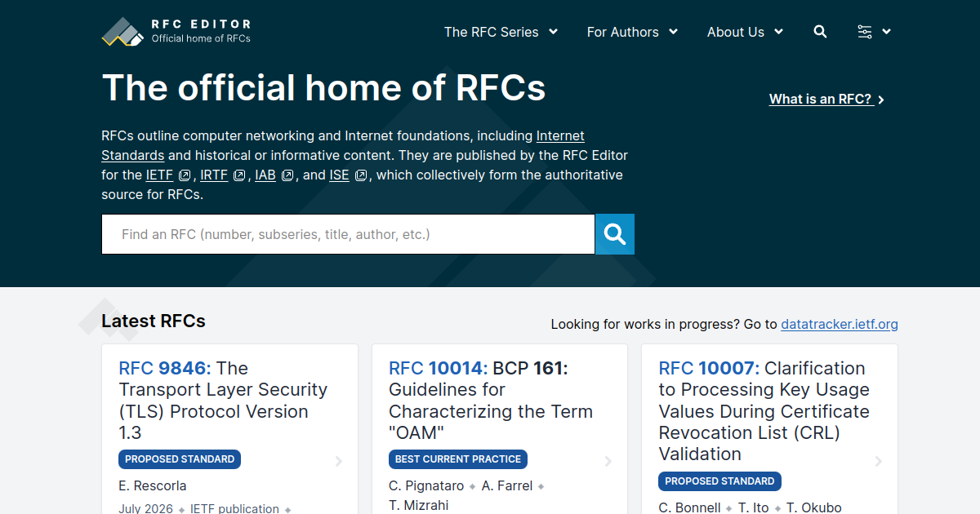Click external link icon next to IAB
Viewport: 980px width, 514px height.
point(287,175)
